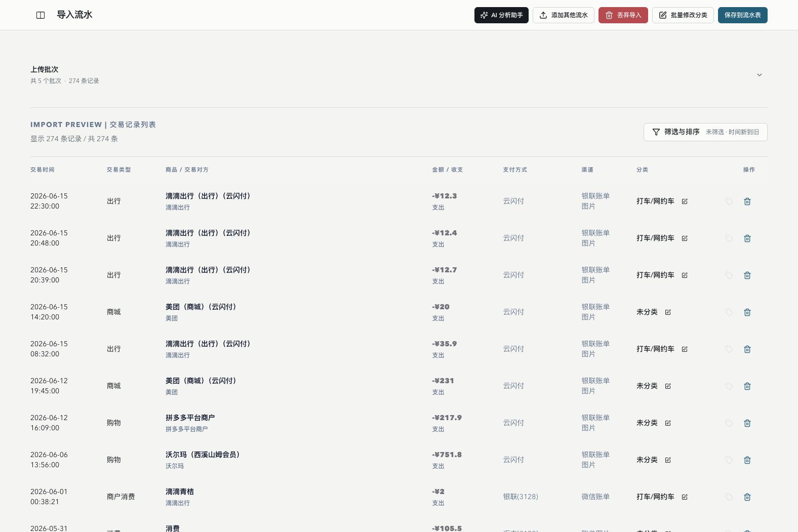Screen dimensions: 798x532
Task: Edit 未分类 category for -¥231 美团 record
Action: pyautogui.click(x=668, y=386)
